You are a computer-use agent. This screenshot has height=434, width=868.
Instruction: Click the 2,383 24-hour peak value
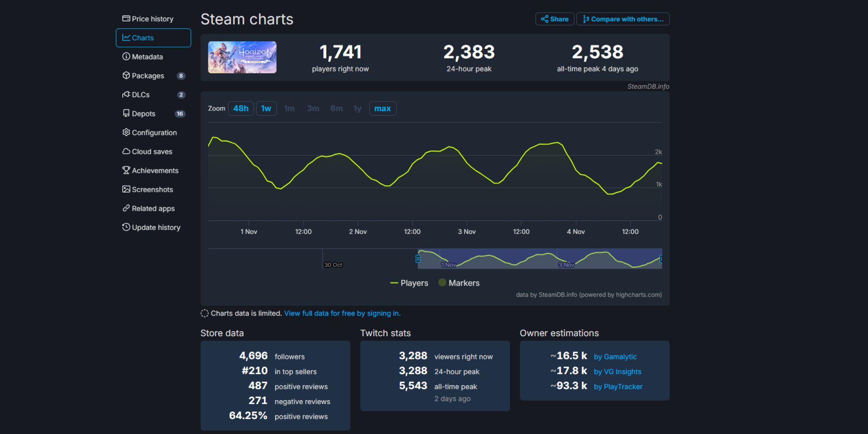469,52
